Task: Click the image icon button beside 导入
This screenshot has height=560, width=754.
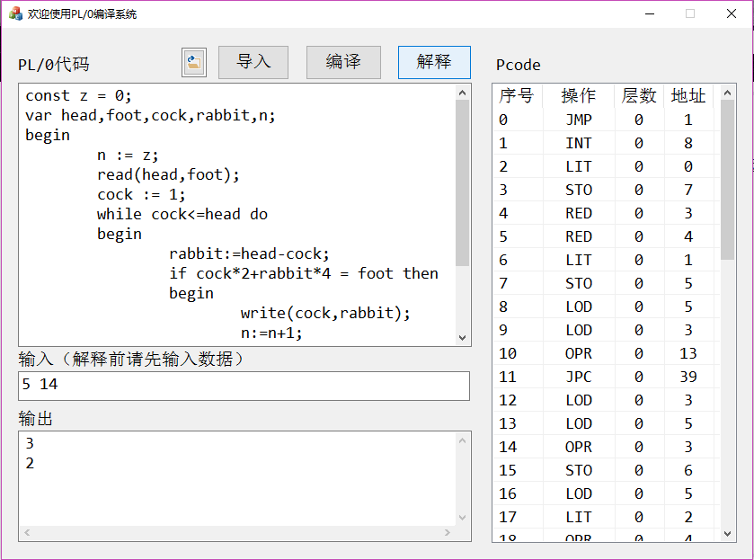Action: (194, 62)
